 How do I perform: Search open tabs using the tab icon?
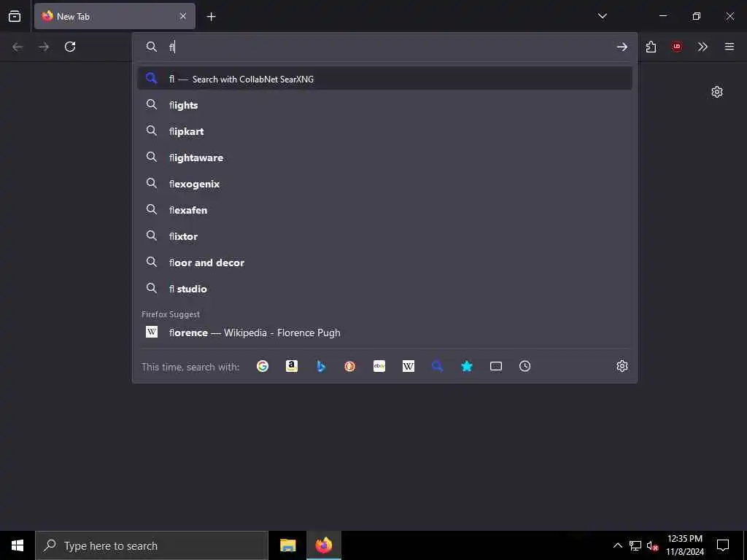coord(496,366)
